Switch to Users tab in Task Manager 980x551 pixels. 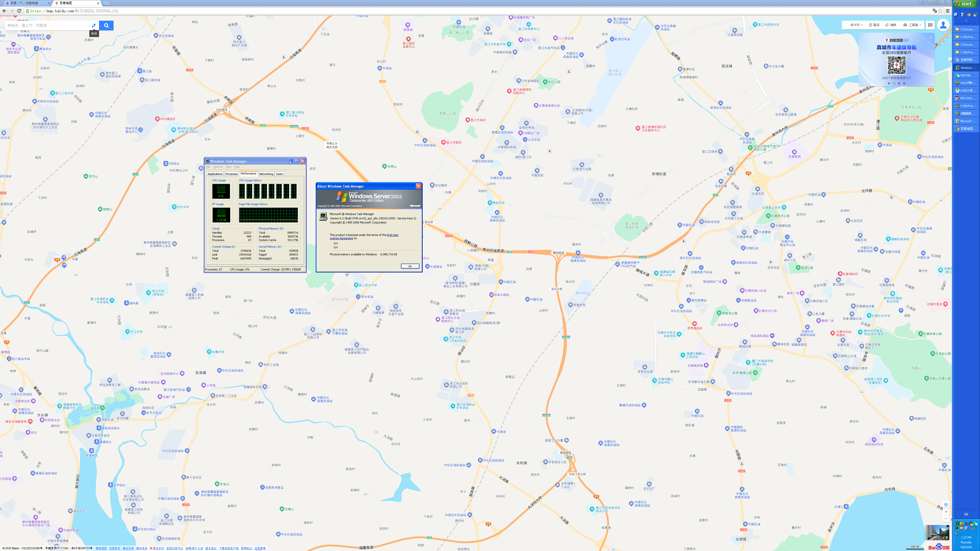(x=280, y=174)
